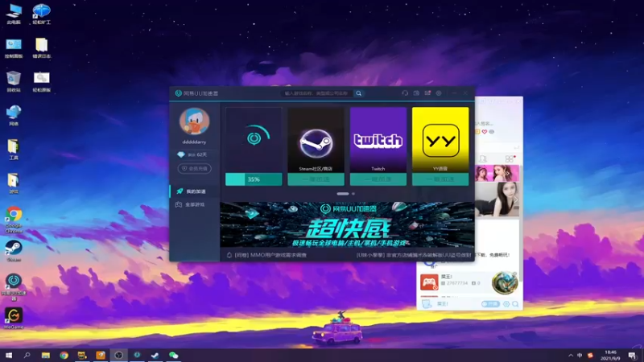This screenshot has width=644, height=362.
Task: Click the chat bubble icon at chat bottom-left
Action: [x=427, y=304]
